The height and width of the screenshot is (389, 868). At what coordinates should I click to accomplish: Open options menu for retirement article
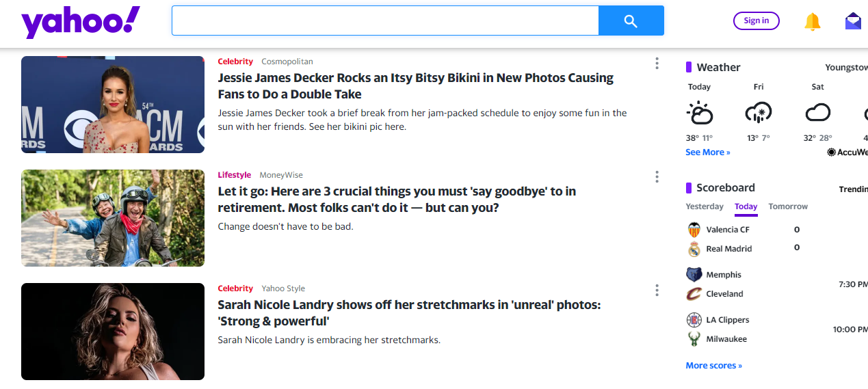coord(657,177)
